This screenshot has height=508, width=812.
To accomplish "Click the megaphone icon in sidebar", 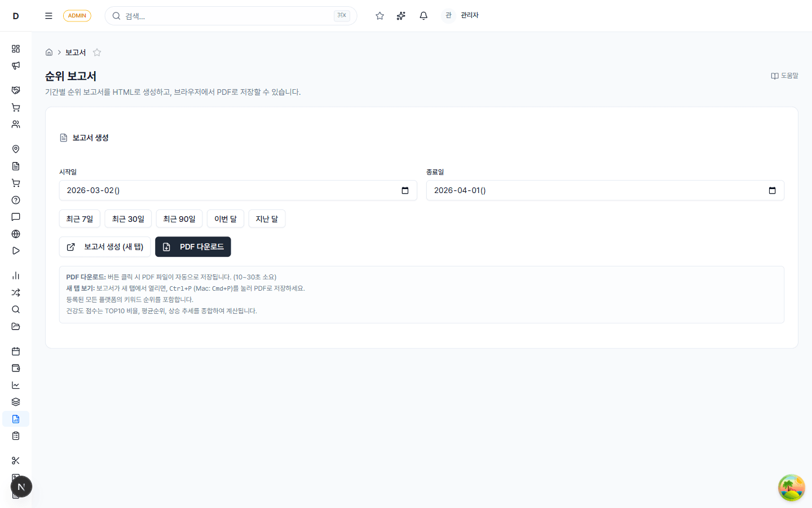I will click(x=16, y=65).
